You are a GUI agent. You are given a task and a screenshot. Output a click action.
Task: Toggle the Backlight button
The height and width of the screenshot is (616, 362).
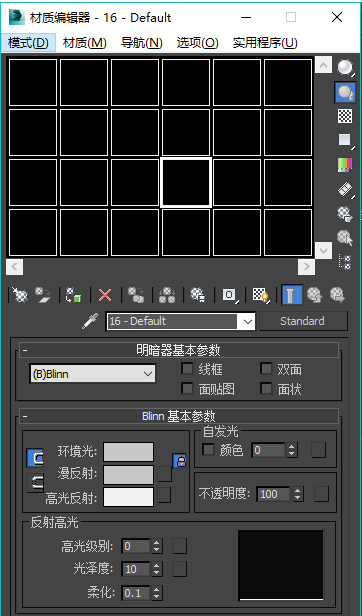coord(345,92)
